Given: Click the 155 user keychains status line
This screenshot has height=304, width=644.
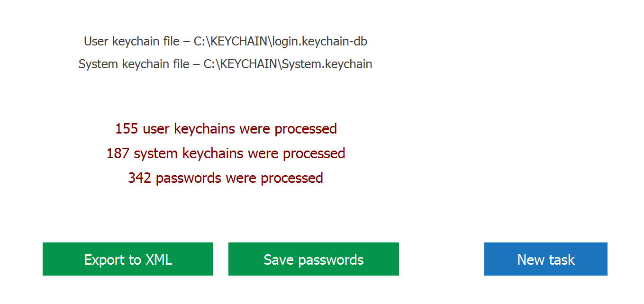Looking at the screenshot, I should coord(226,128).
